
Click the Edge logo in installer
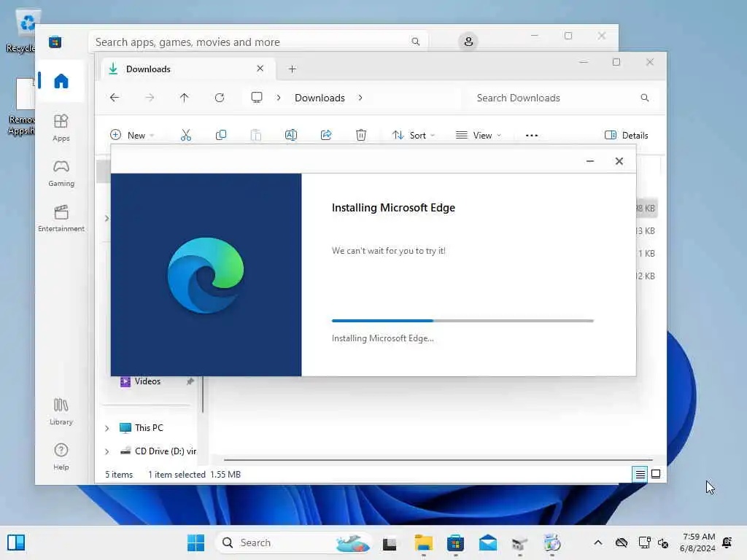coord(206,275)
